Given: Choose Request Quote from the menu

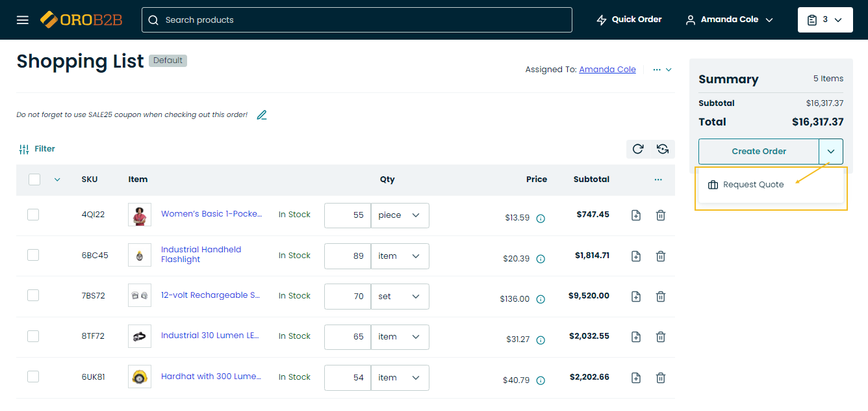Looking at the screenshot, I should [x=753, y=185].
